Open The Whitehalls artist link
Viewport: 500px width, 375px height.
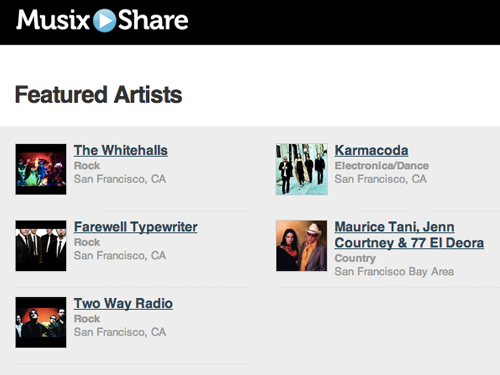coord(121,150)
